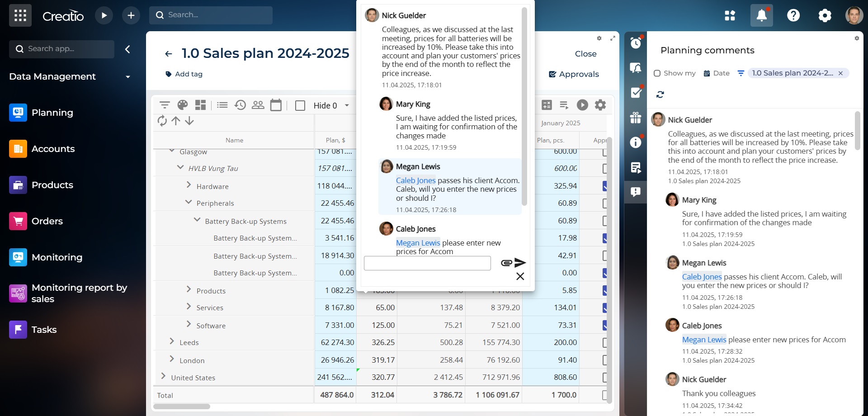Open the calendar period icon
868x416 pixels.
276,105
